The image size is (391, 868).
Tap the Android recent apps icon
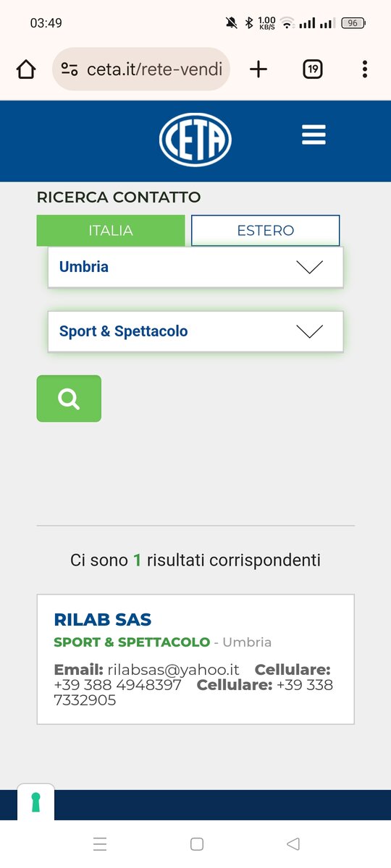tap(100, 843)
